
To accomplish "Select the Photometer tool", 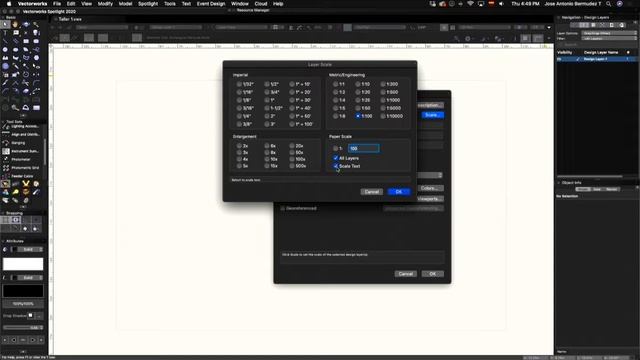I will 22,159.
